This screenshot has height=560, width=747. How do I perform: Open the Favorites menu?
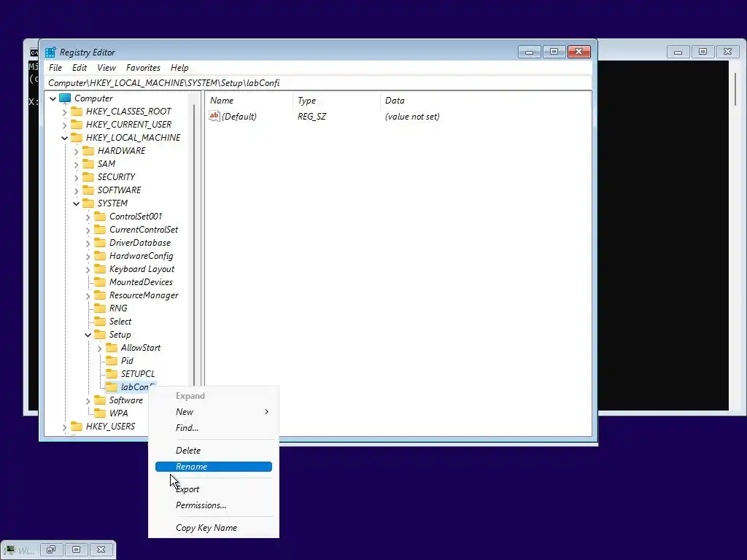[x=143, y=68]
